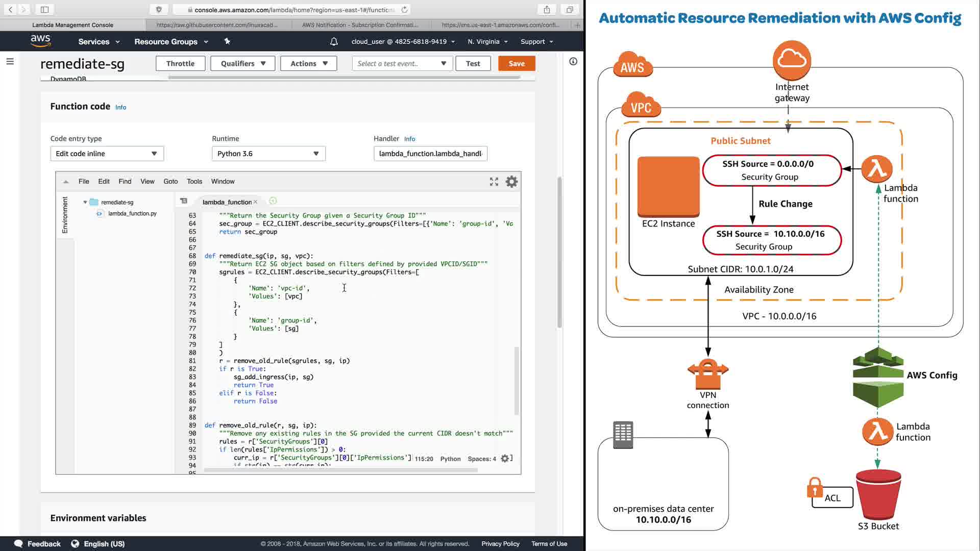Open the Goto menu in editor

[x=170, y=182]
